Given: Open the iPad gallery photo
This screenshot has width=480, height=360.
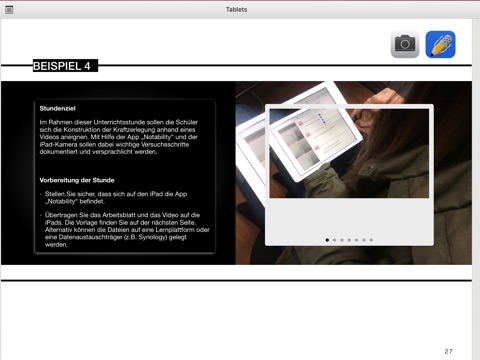Looking at the screenshot, I should pyautogui.click(x=349, y=153).
